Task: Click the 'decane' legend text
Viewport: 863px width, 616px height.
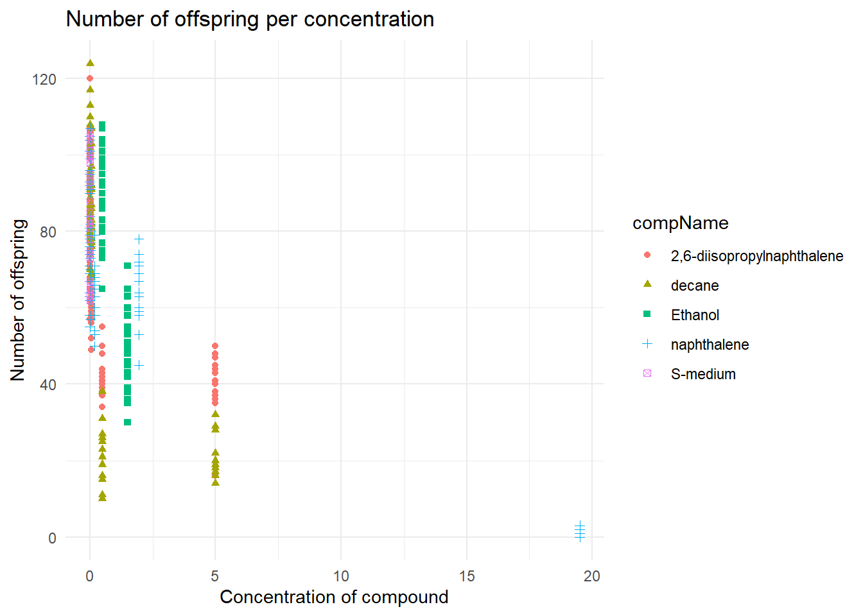Action: pos(694,286)
